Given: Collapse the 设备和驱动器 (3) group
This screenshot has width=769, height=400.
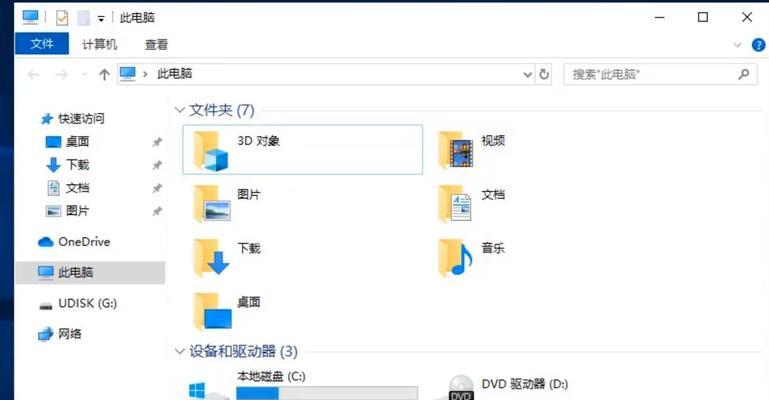Looking at the screenshot, I should tap(179, 351).
